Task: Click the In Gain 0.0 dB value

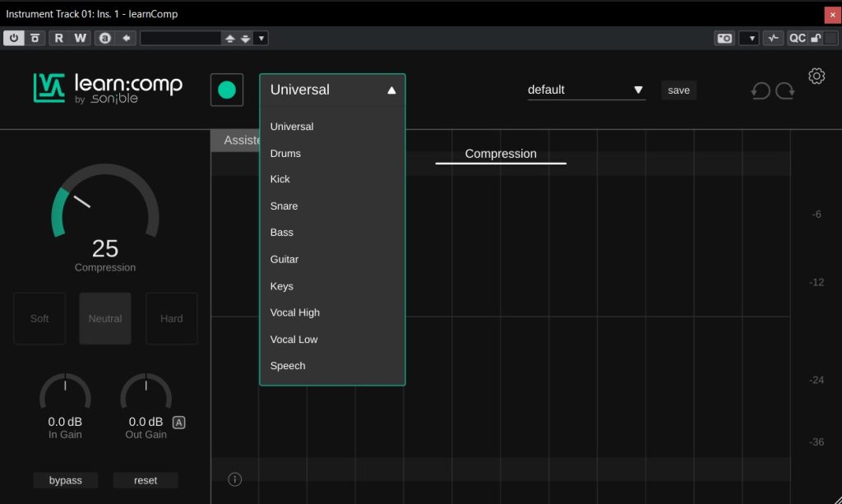Action: coord(65,422)
